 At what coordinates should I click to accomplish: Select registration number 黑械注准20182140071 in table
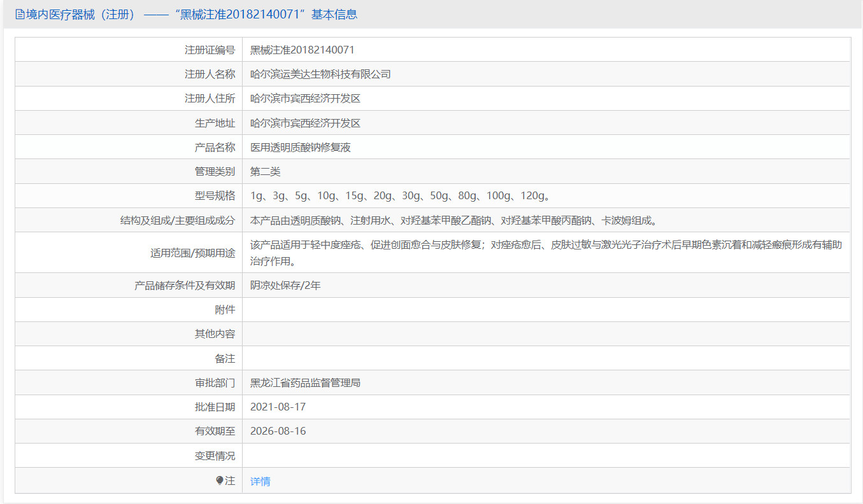303,50
